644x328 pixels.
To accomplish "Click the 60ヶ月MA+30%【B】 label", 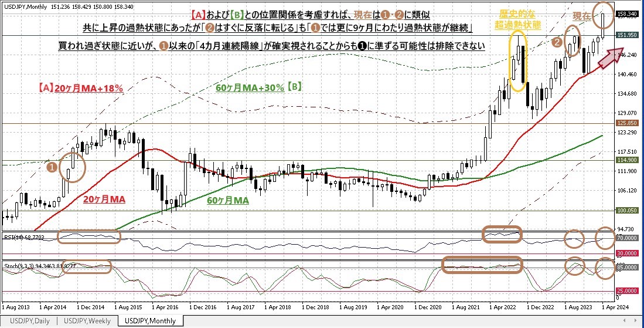I will (260, 87).
